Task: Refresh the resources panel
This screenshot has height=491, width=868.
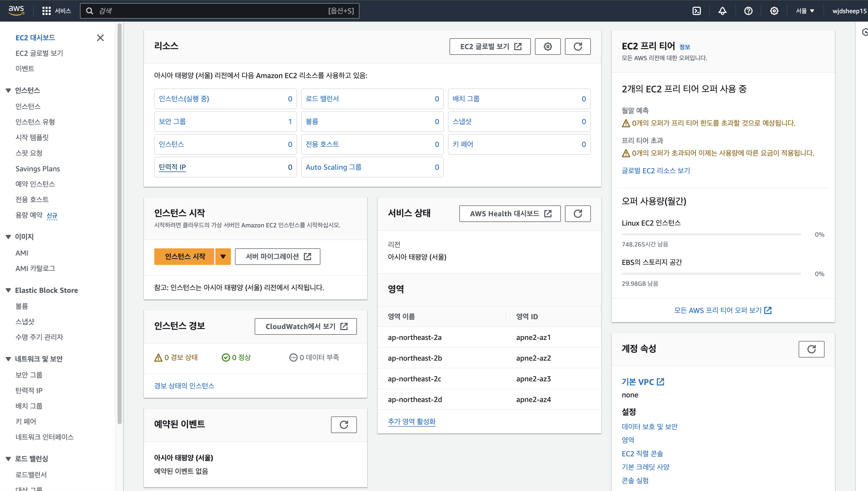Action: coord(578,47)
